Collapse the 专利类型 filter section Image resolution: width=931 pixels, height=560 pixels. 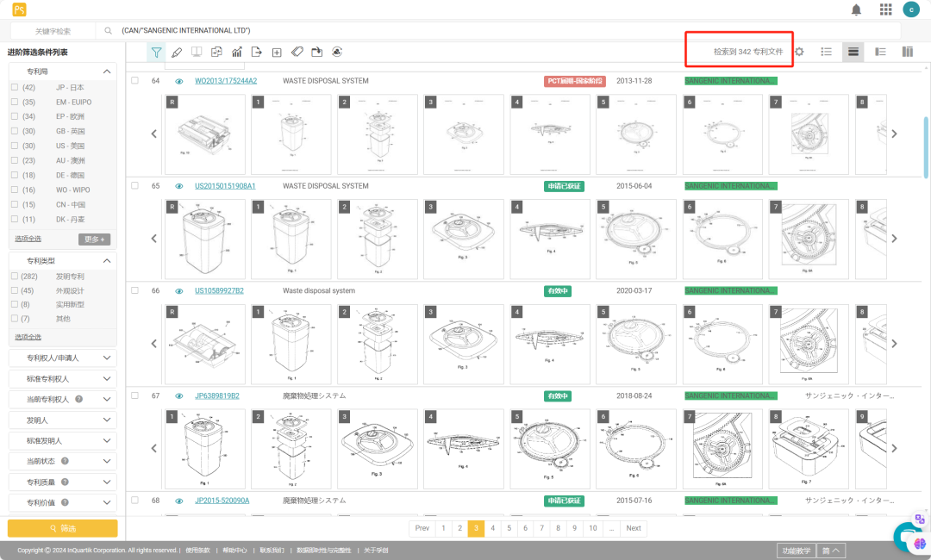pos(107,261)
